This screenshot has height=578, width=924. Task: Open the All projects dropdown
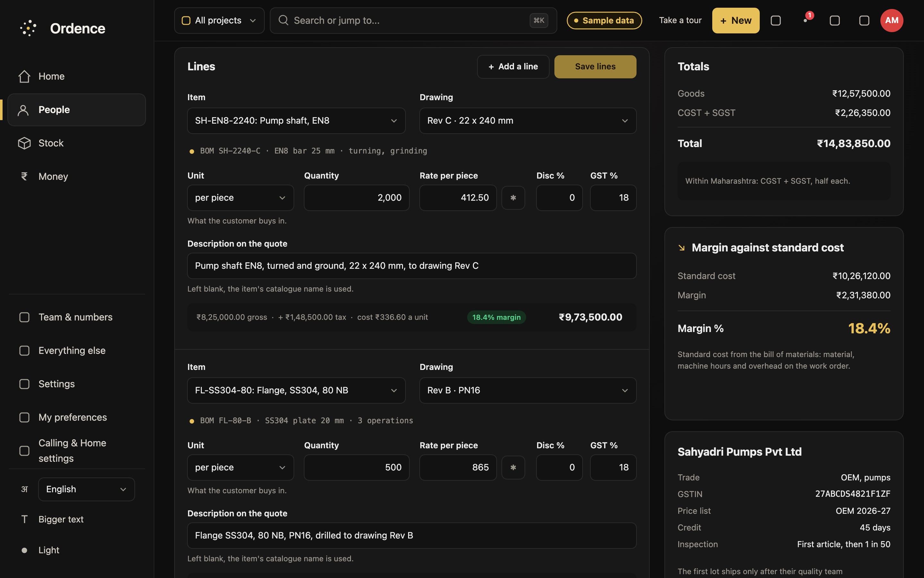pos(219,20)
